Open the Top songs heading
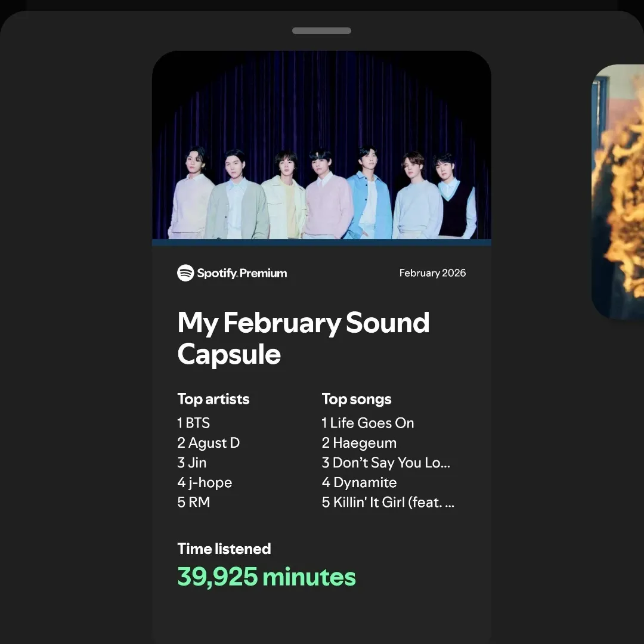The image size is (644, 644). point(357,399)
